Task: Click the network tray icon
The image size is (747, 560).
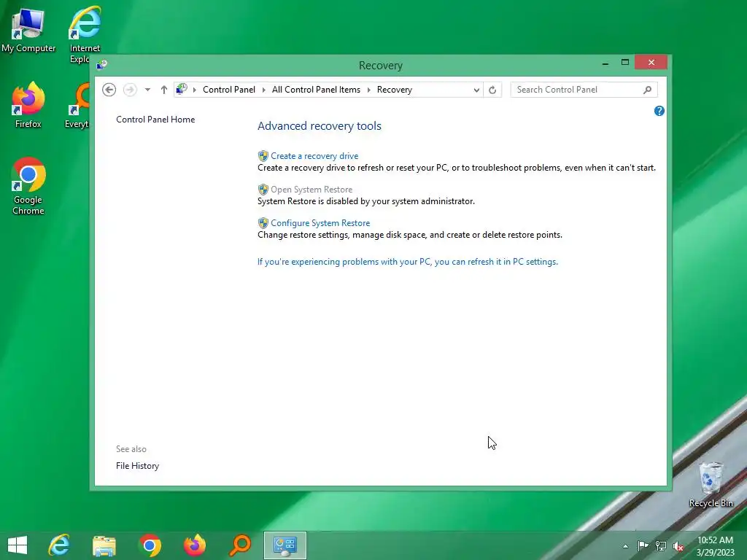Action: (x=661, y=545)
